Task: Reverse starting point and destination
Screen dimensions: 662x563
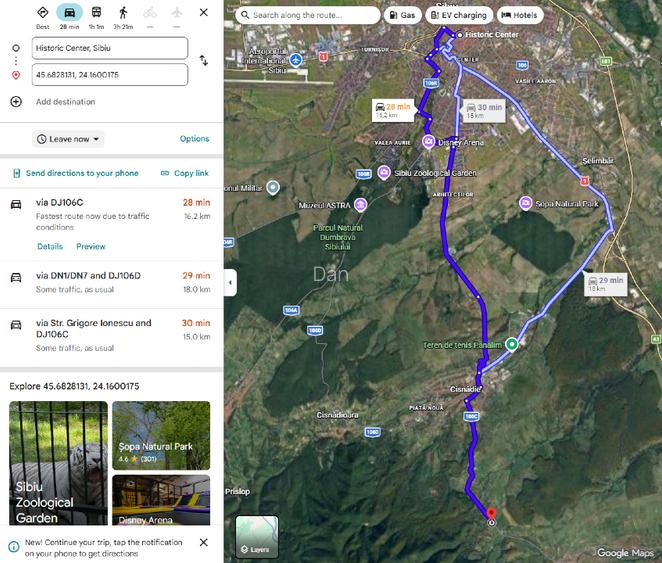Action: click(x=203, y=61)
